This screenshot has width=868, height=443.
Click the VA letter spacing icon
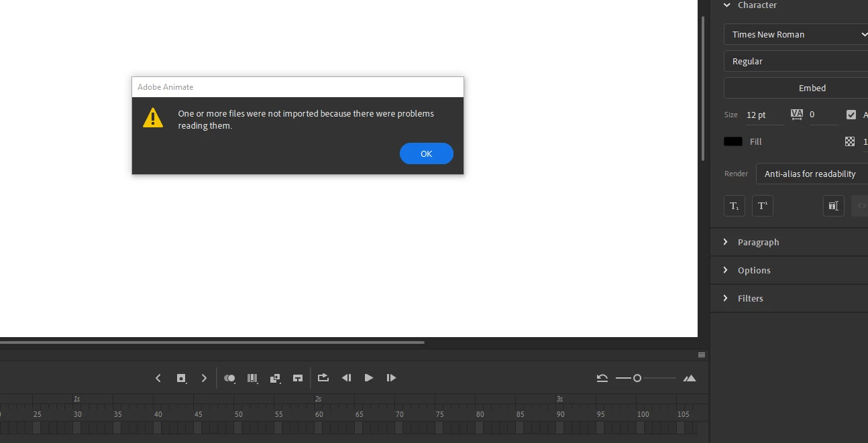pos(797,115)
